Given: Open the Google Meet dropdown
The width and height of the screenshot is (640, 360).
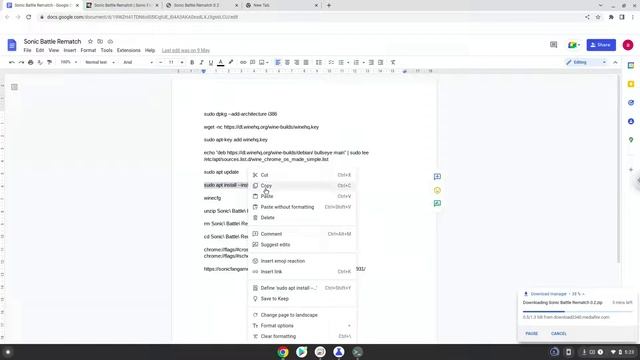Looking at the screenshot, I should [573, 45].
